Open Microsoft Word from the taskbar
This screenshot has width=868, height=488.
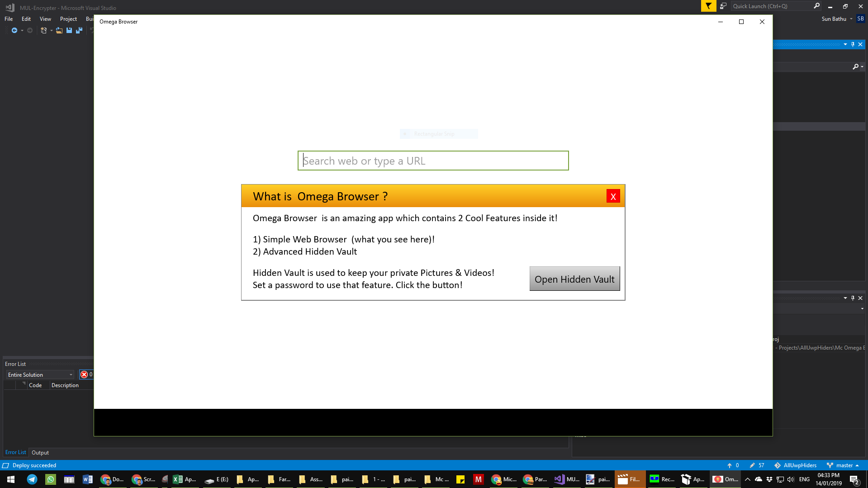(88, 479)
